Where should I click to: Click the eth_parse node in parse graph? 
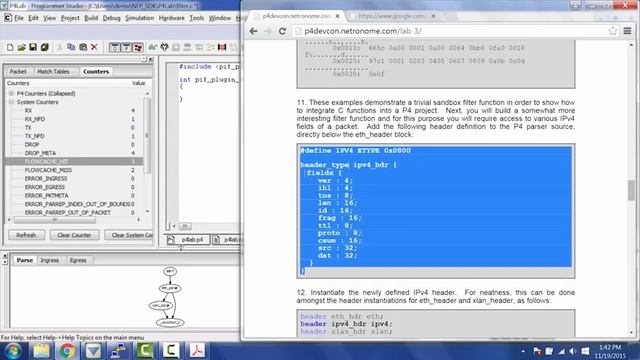(x=170, y=288)
